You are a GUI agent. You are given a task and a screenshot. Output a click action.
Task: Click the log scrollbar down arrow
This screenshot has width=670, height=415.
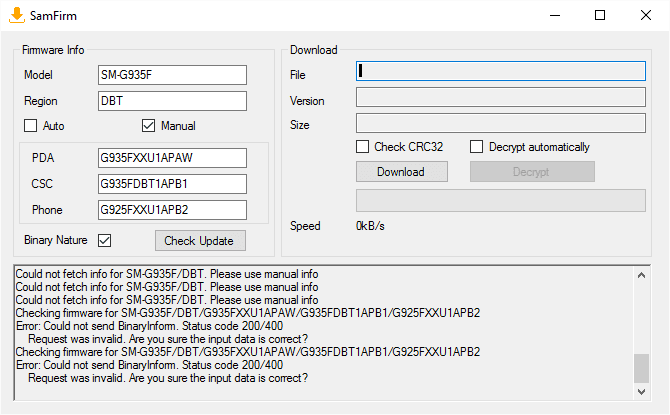click(641, 391)
